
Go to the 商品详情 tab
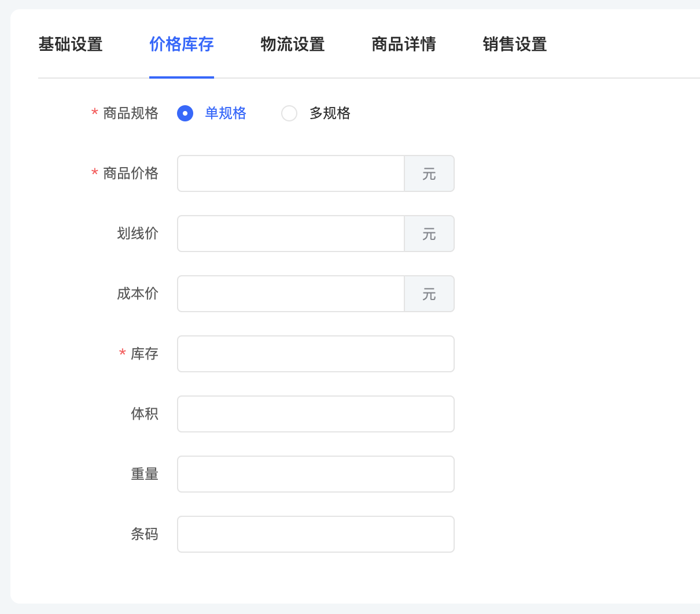point(404,45)
